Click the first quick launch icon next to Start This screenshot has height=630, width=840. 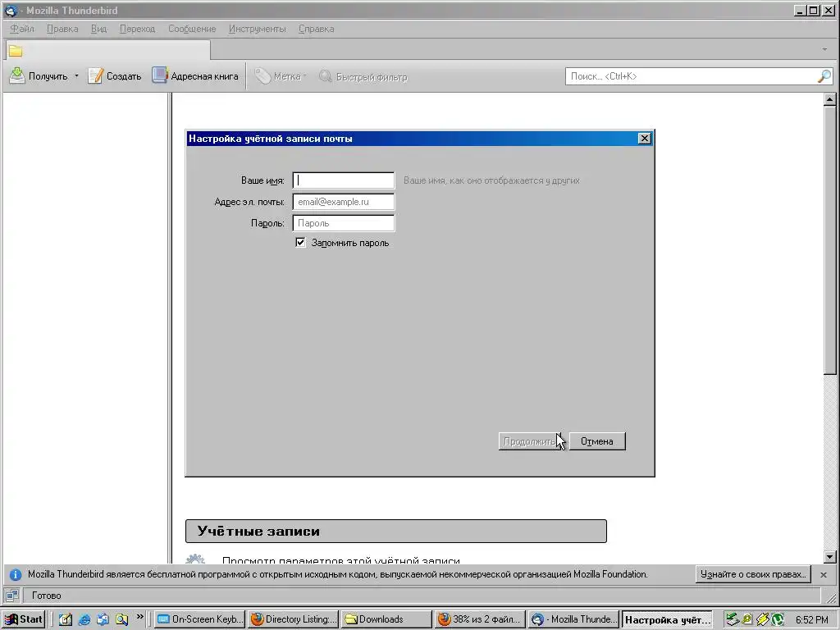point(66,619)
